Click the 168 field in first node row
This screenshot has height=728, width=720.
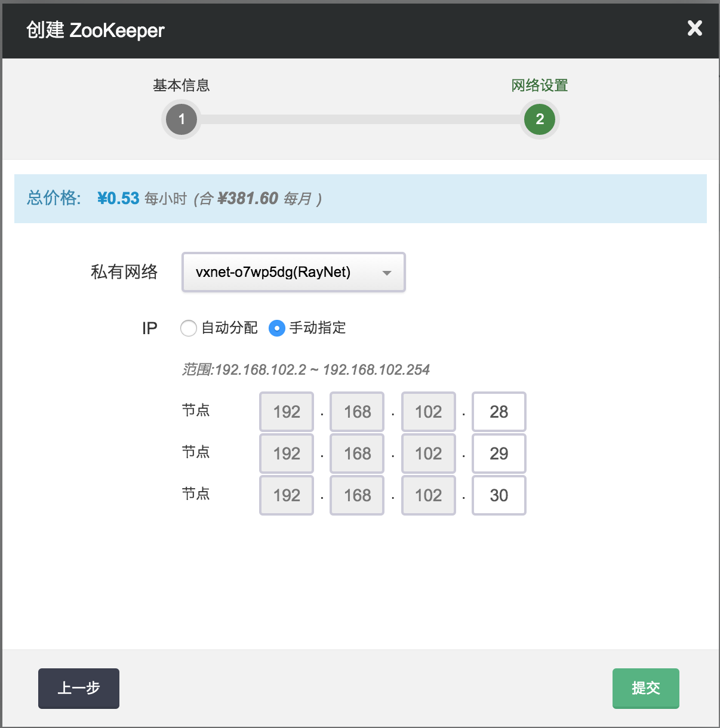357,412
